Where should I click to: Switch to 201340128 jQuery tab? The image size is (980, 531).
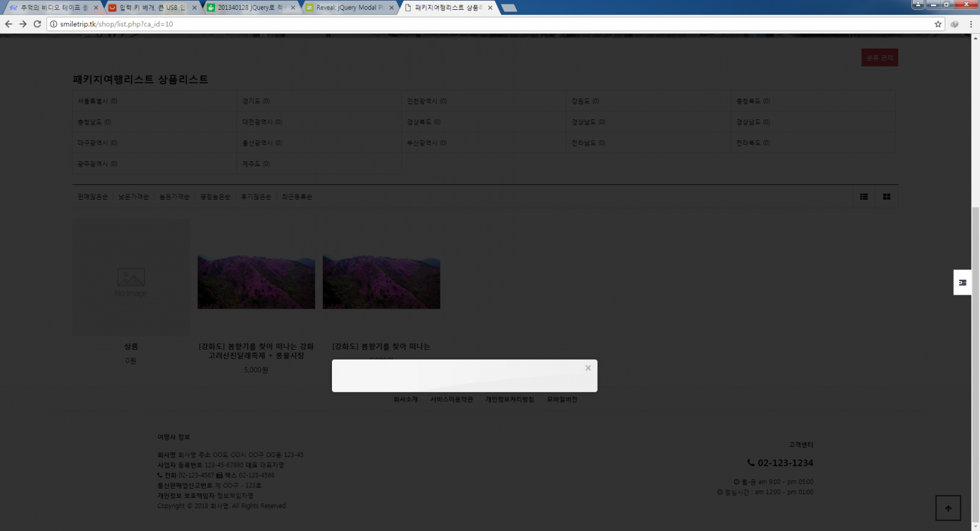pyautogui.click(x=251, y=7)
